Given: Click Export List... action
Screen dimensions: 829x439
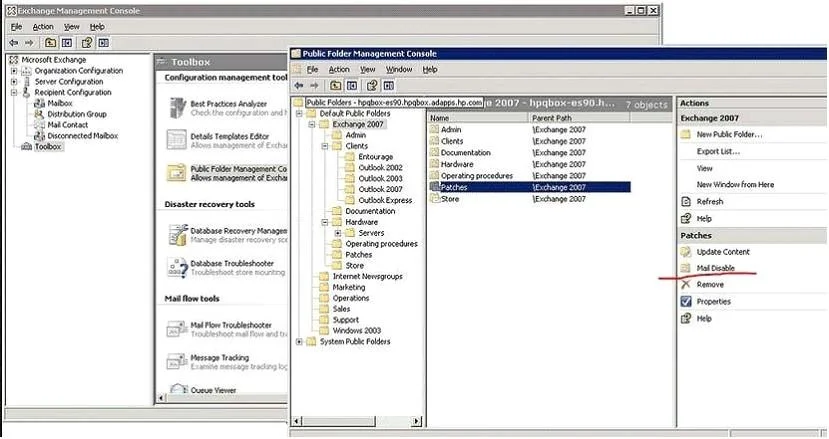Looking at the screenshot, I should click(718, 151).
